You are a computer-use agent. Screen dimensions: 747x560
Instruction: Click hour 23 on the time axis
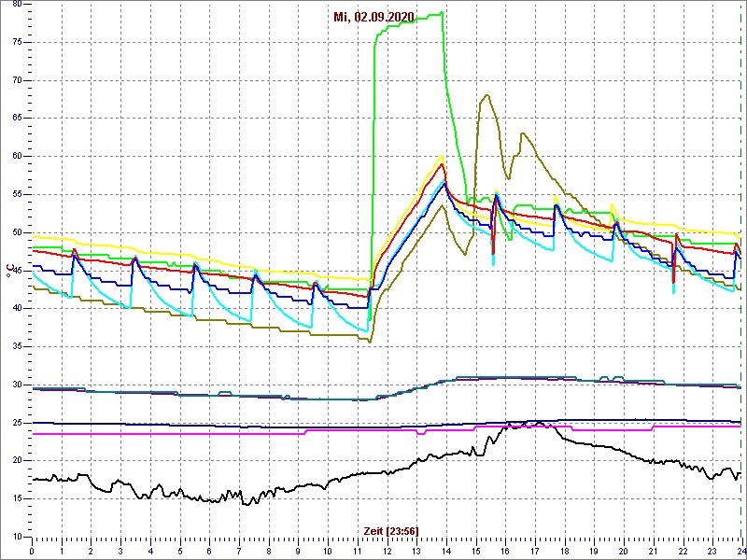coord(712,550)
